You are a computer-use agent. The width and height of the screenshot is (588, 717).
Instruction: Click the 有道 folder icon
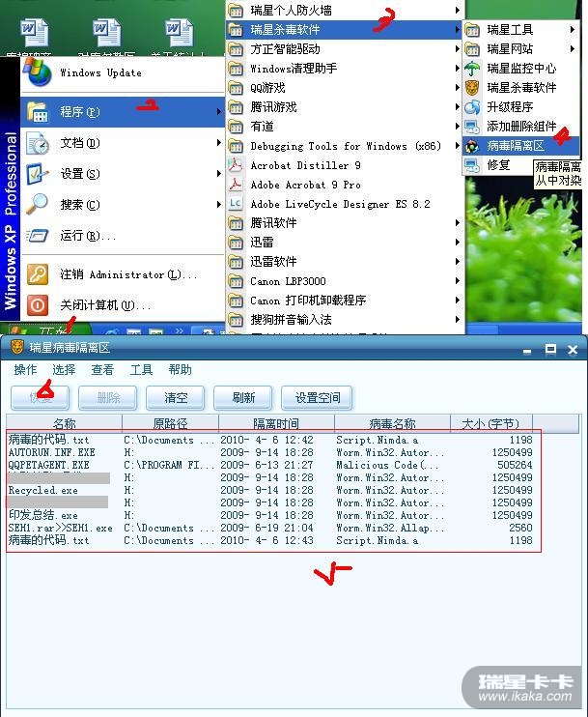pyautogui.click(x=236, y=127)
